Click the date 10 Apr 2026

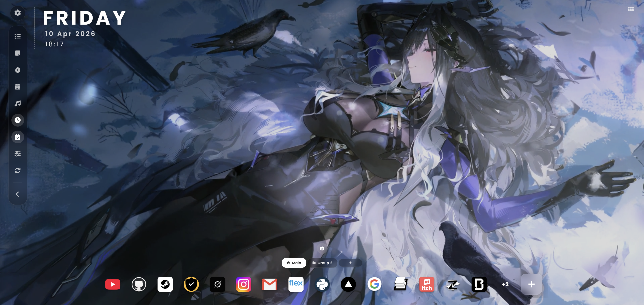tap(70, 34)
